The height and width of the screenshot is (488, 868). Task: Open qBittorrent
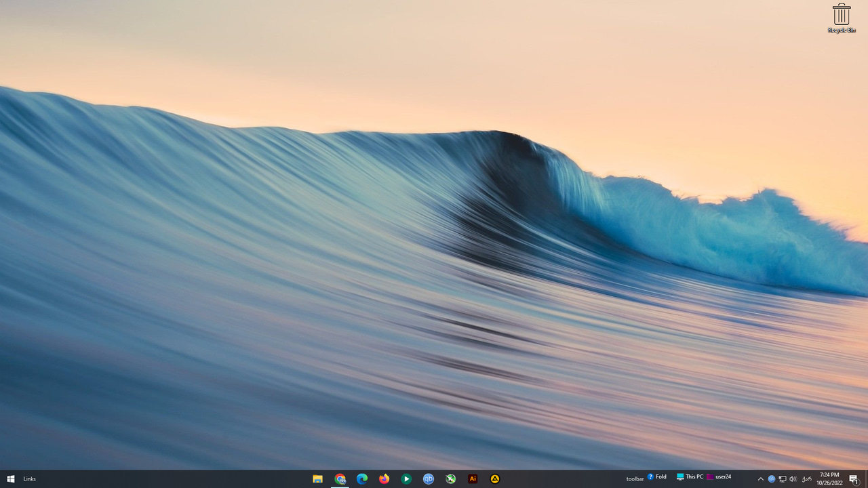(x=428, y=479)
